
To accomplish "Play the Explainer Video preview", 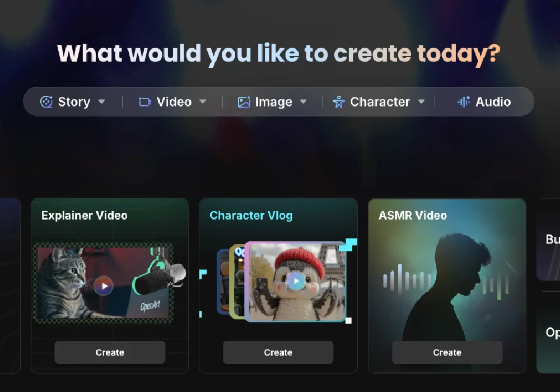I will (x=104, y=286).
